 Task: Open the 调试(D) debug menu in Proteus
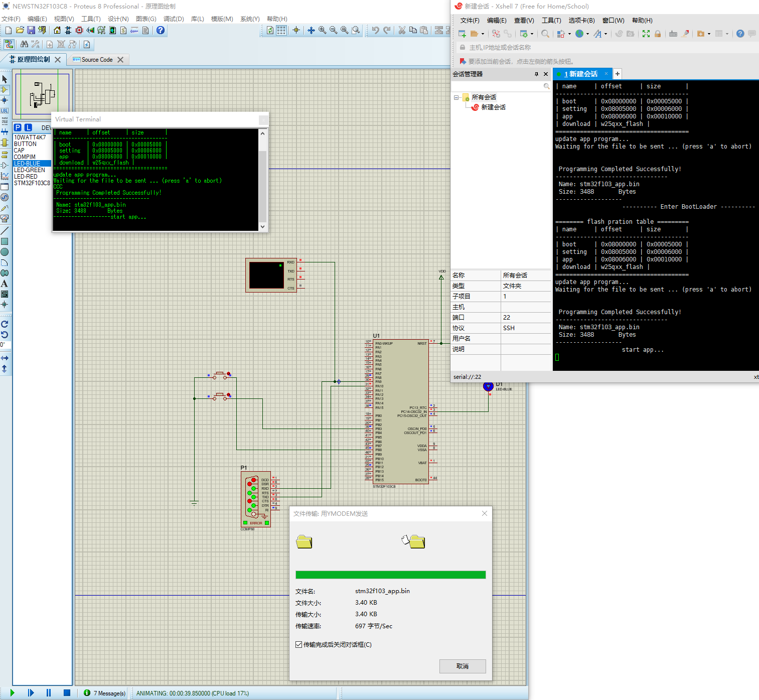(174, 19)
